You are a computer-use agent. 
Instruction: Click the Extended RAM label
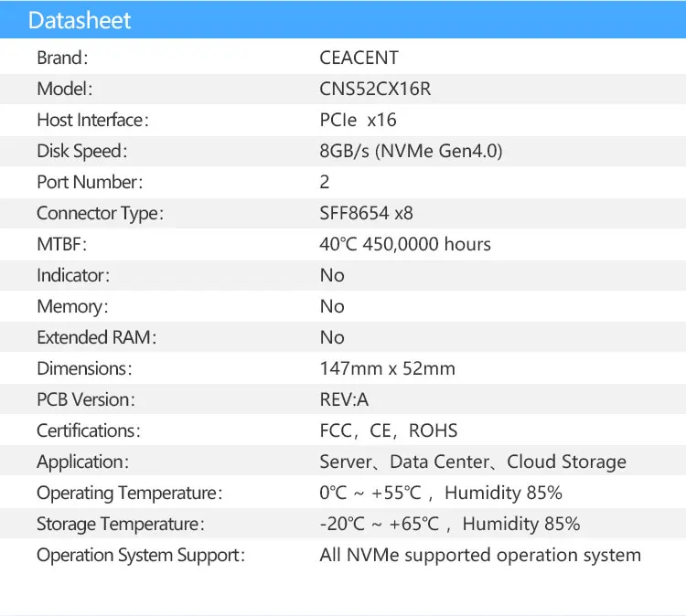pos(97,337)
